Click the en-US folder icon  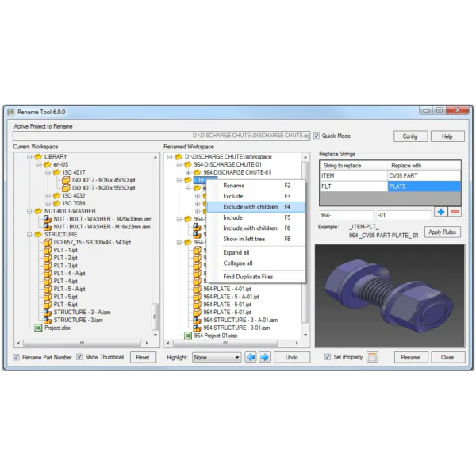coord(48,164)
